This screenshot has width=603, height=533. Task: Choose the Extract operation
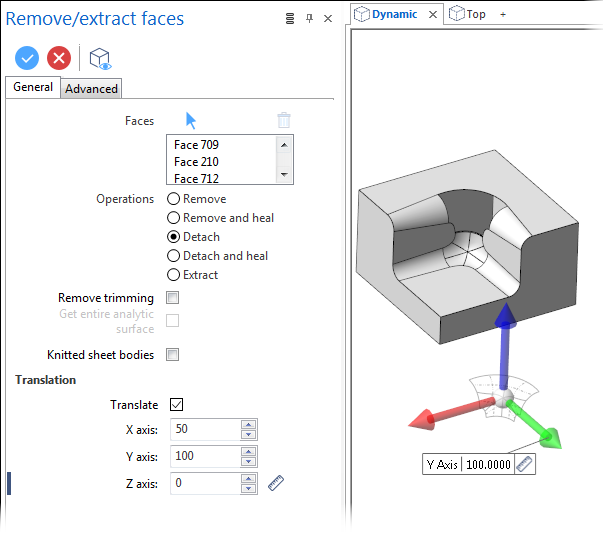[193, 275]
